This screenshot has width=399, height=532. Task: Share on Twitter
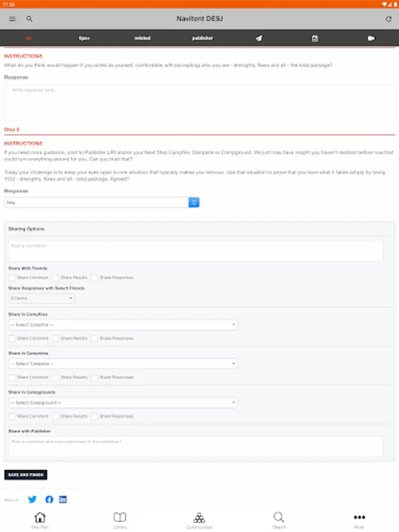33,499
